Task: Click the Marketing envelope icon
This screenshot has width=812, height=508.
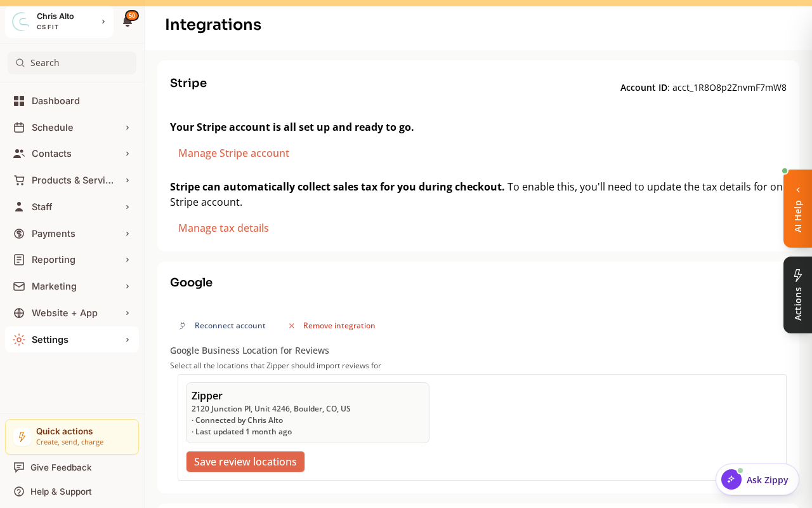Action: (x=19, y=286)
